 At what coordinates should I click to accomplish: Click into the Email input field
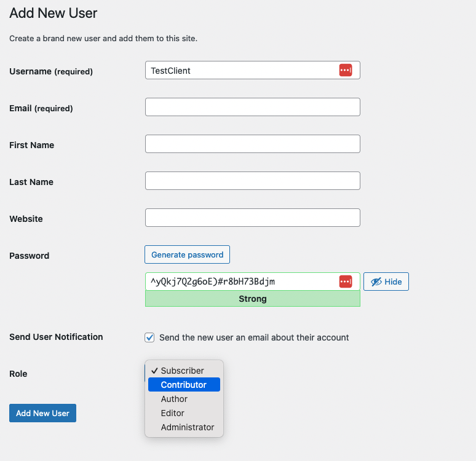point(253,107)
